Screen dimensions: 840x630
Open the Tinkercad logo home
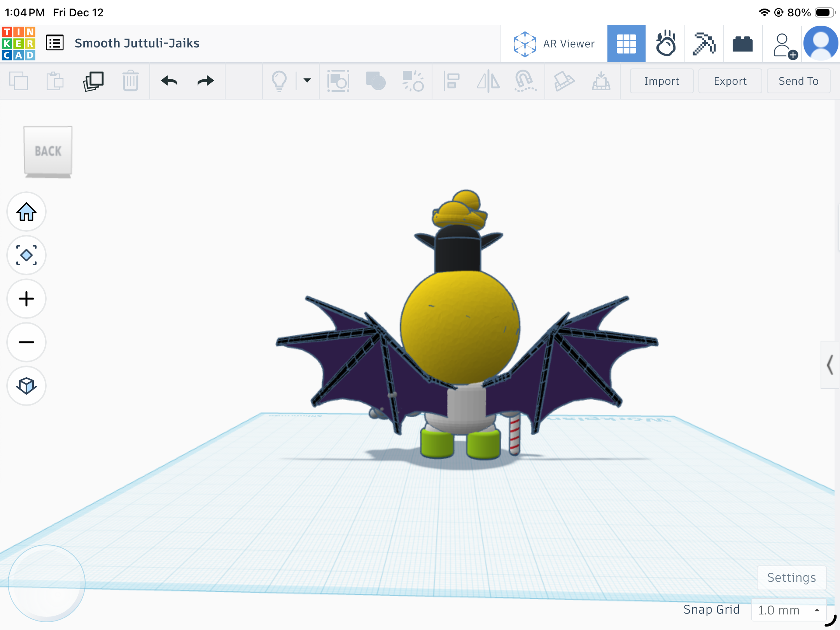tap(18, 43)
